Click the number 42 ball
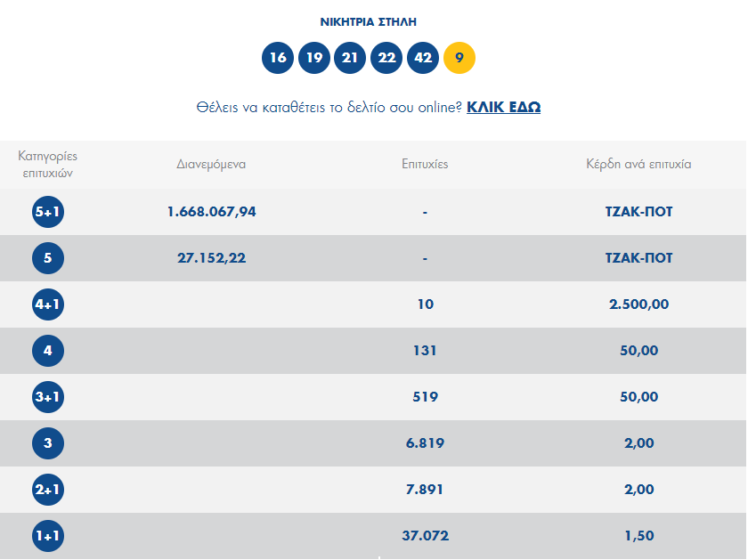The width and height of the screenshot is (748, 560). pos(423,58)
